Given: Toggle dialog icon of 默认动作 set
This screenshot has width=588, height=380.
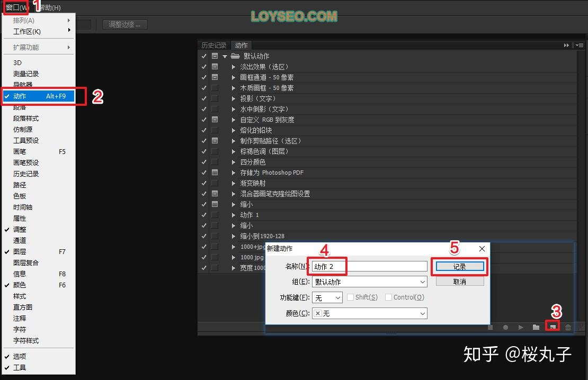Looking at the screenshot, I should tap(215, 56).
